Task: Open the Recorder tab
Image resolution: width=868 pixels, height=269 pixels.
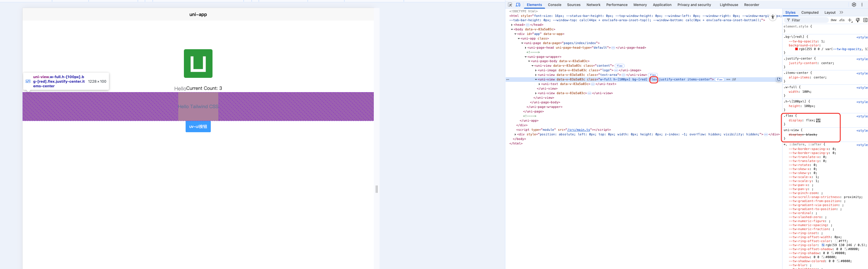Action: click(x=751, y=5)
